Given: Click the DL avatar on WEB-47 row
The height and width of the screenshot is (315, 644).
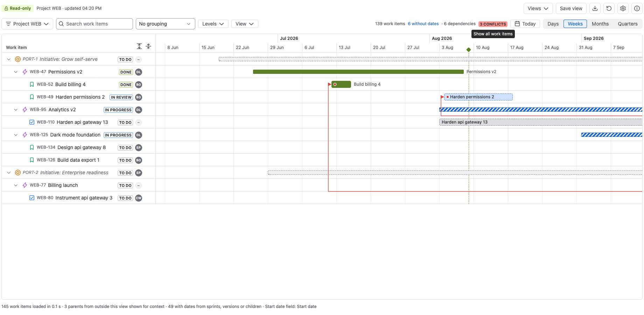Looking at the screenshot, I should [x=139, y=72].
